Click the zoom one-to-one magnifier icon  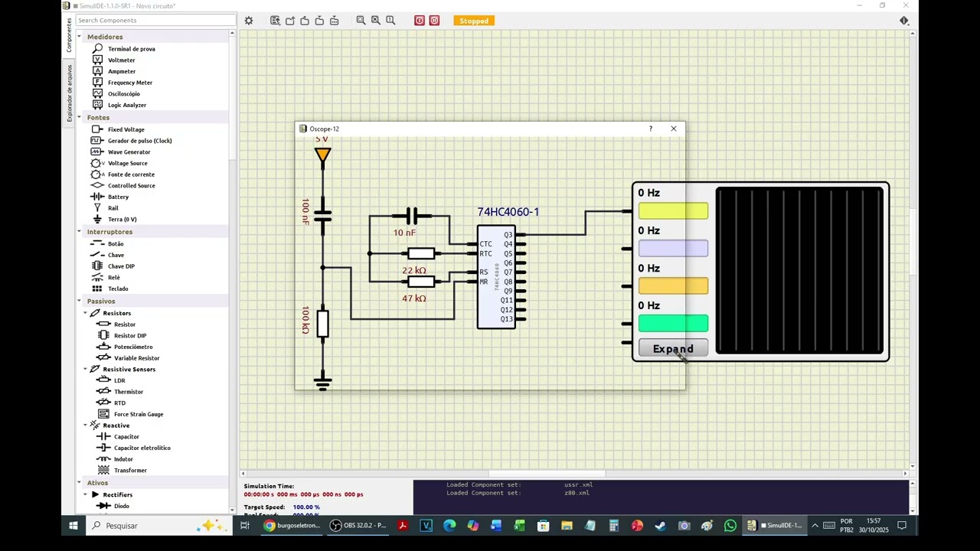pyautogui.click(x=390, y=21)
